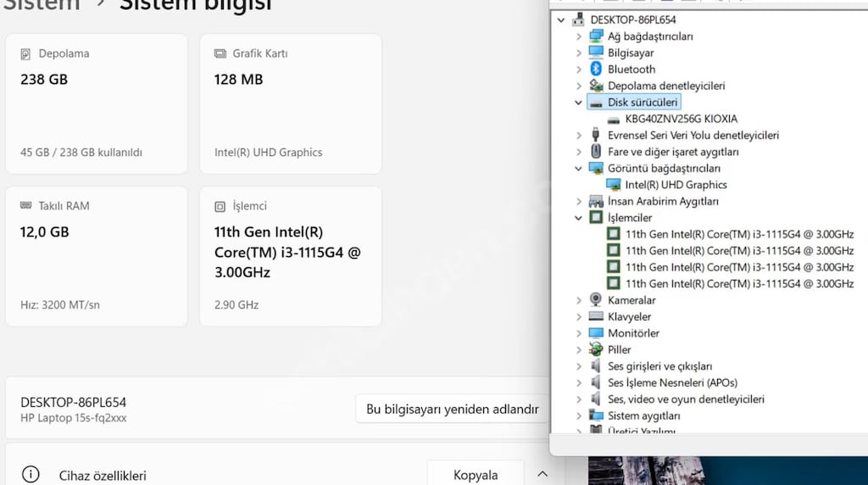The height and width of the screenshot is (485, 868).
Task: Open the Takılı RAM 12,0 GB card
Action: pos(97,256)
